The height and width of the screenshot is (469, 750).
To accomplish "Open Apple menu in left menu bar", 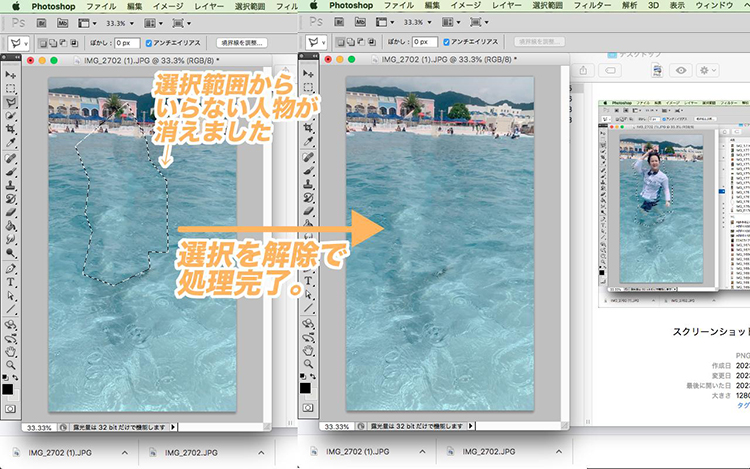I will [15, 6].
